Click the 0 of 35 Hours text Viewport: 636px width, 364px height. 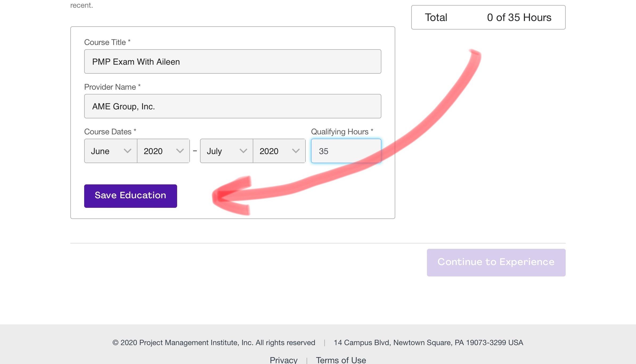click(x=519, y=18)
